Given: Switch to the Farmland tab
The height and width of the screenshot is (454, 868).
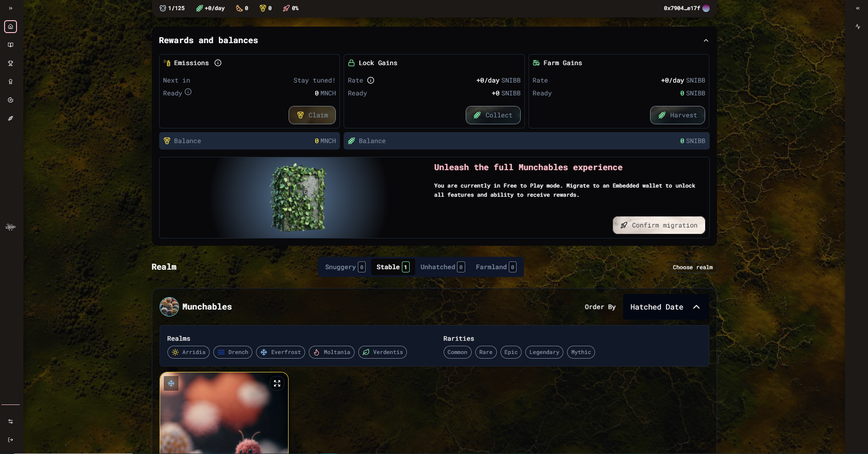Looking at the screenshot, I should pyautogui.click(x=496, y=267).
